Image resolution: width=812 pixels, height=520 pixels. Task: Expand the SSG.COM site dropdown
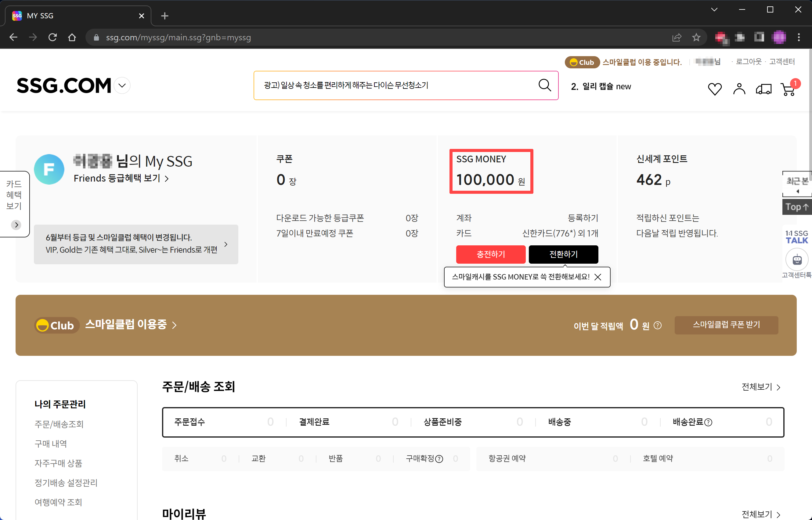click(x=122, y=85)
